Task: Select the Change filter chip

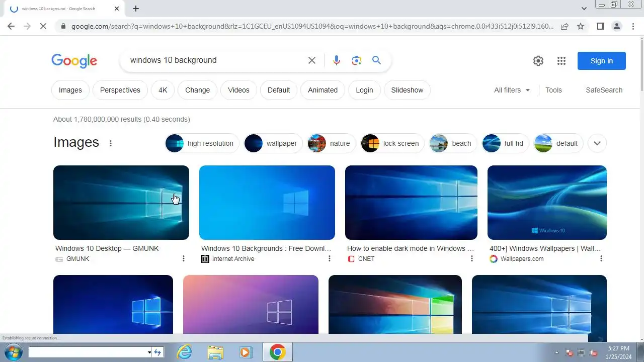Action: pyautogui.click(x=197, y=90)
